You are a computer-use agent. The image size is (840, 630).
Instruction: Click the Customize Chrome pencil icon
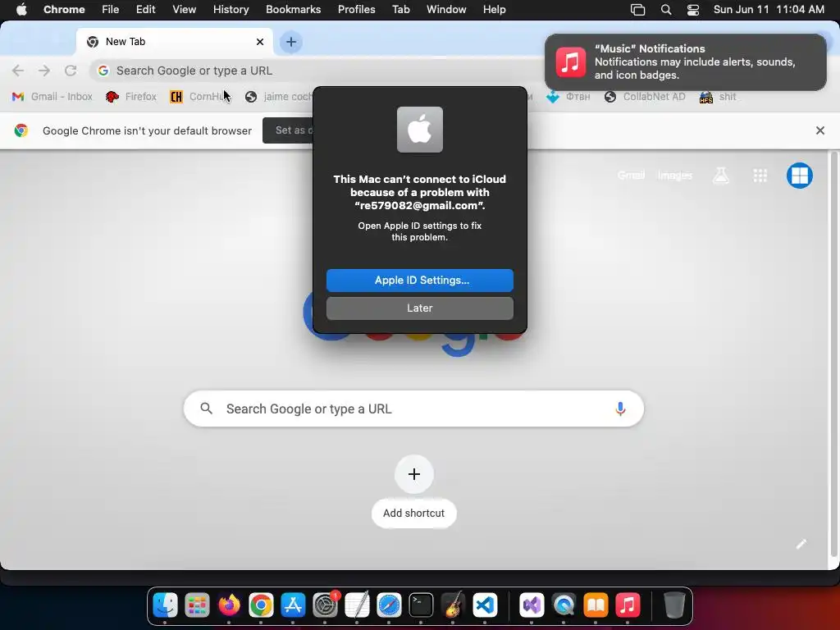[801, 545]
